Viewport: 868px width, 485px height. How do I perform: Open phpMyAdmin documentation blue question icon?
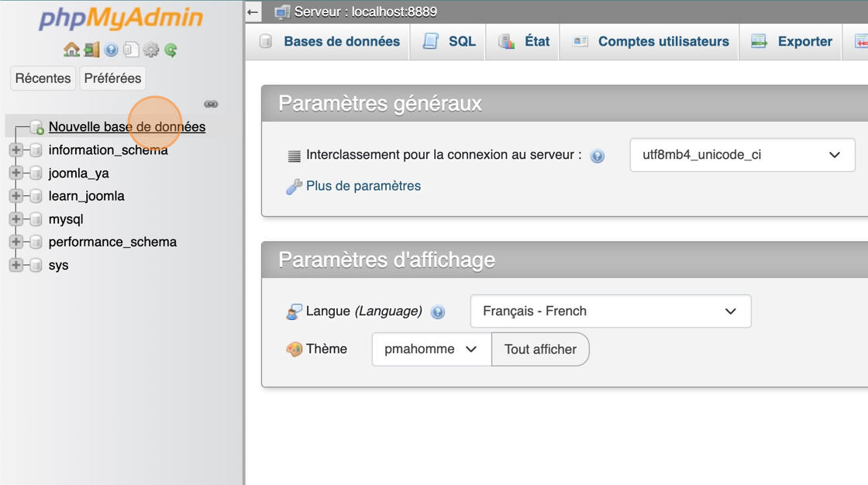click(x=112, y=50)
